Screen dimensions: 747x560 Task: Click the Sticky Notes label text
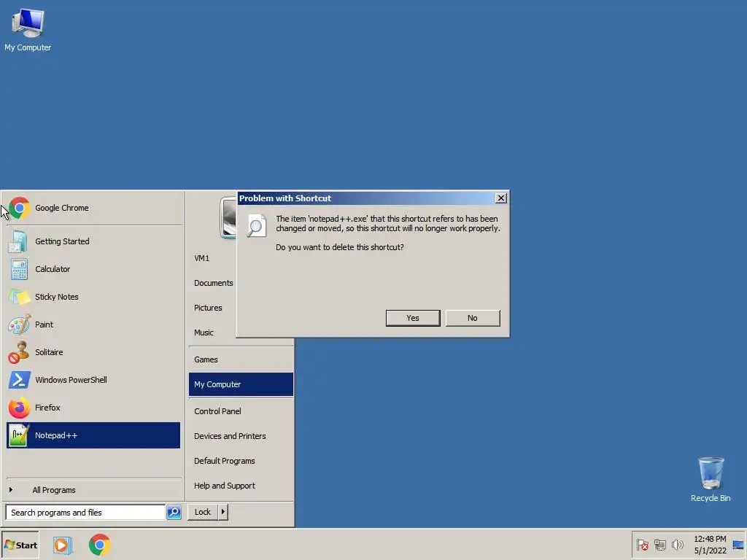point(57,297)
